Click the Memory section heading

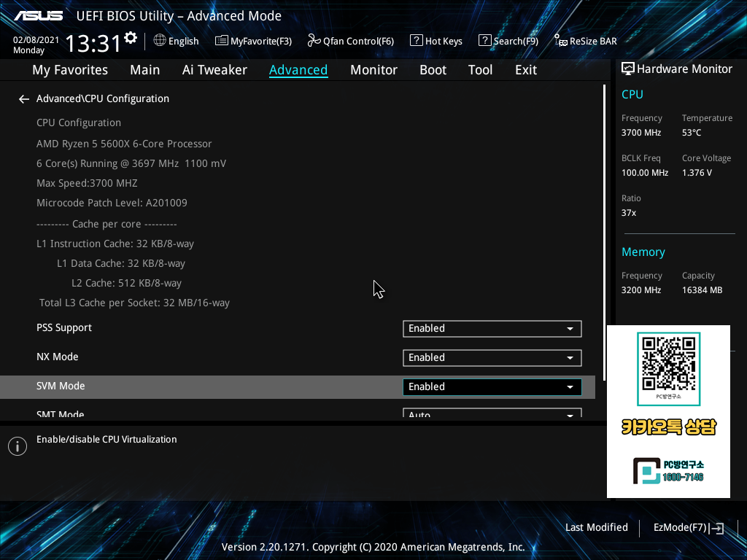point(643,252)
